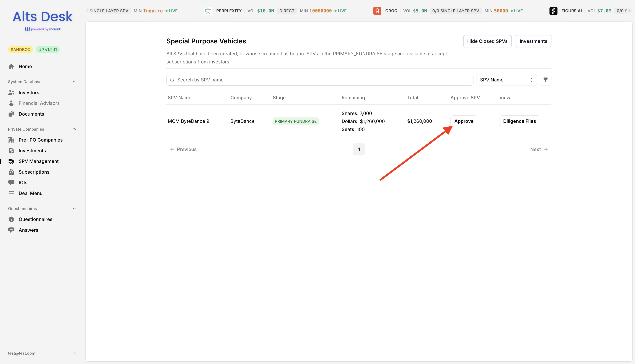Open Pre-IPO Companies building icon

click(x=11, y=140)
